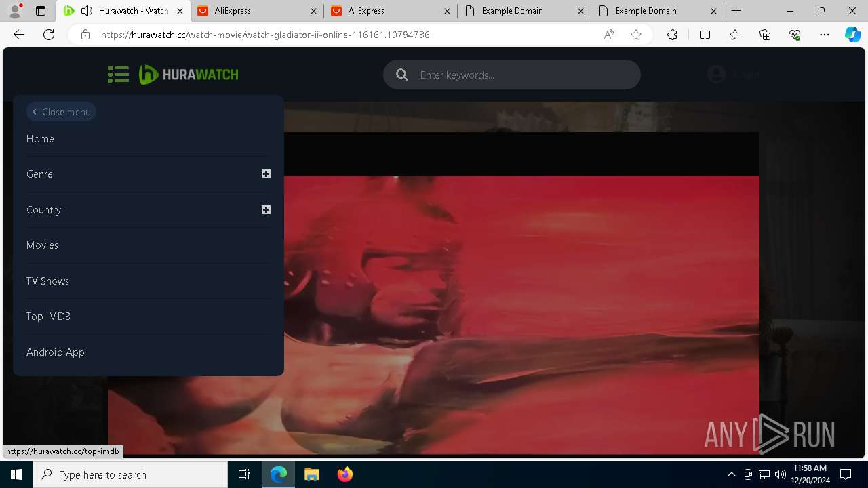Image resolution: width=868 pixels, height=488 pixels.
Task: Open Favorites list icon
Action: [x=735, y=35]
